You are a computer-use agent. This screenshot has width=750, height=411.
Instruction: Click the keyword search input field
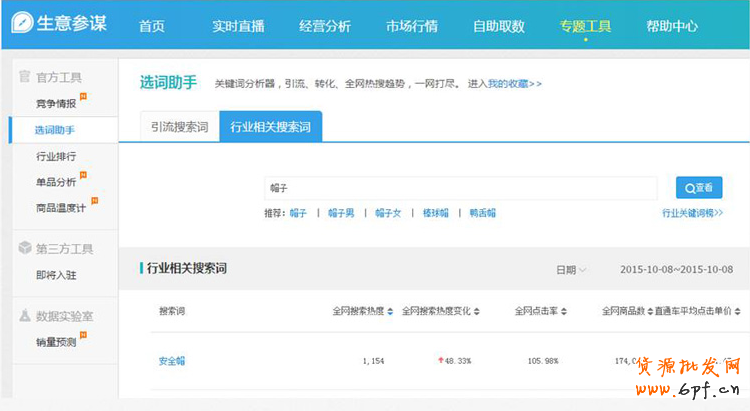[460, 188]
